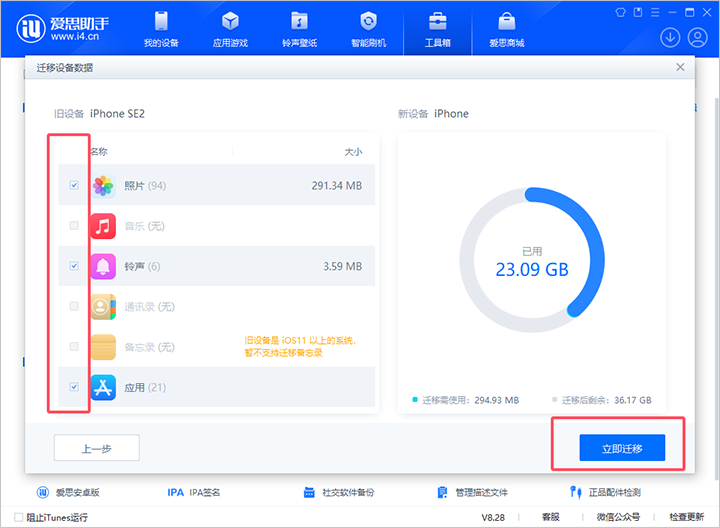Click the download arrow icon at top right
This screenshot has height=528, width=720.
pyautogui.click(x=669, y=37)
